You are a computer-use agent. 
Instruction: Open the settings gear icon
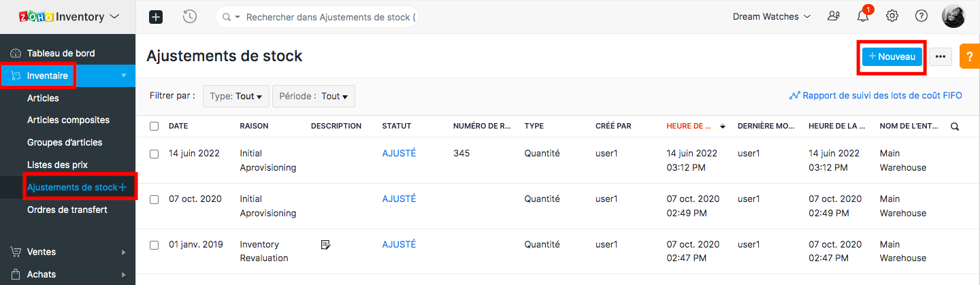pos(892,16)
